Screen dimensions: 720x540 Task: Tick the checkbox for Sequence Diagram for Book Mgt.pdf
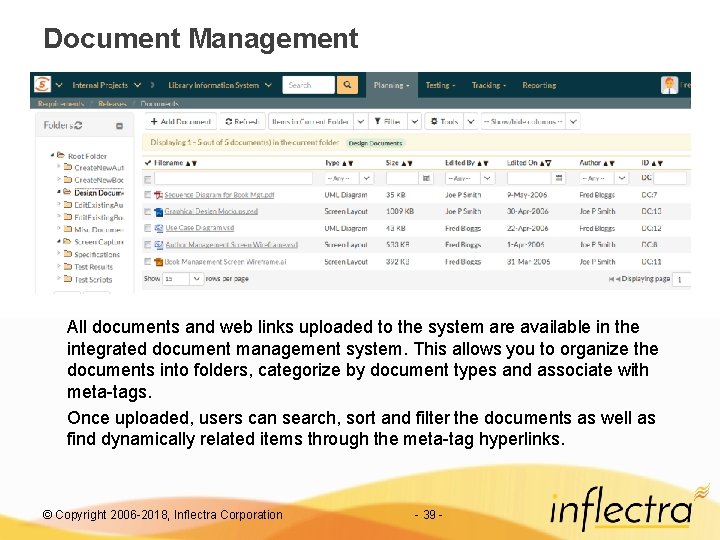[x=147, y=195]
